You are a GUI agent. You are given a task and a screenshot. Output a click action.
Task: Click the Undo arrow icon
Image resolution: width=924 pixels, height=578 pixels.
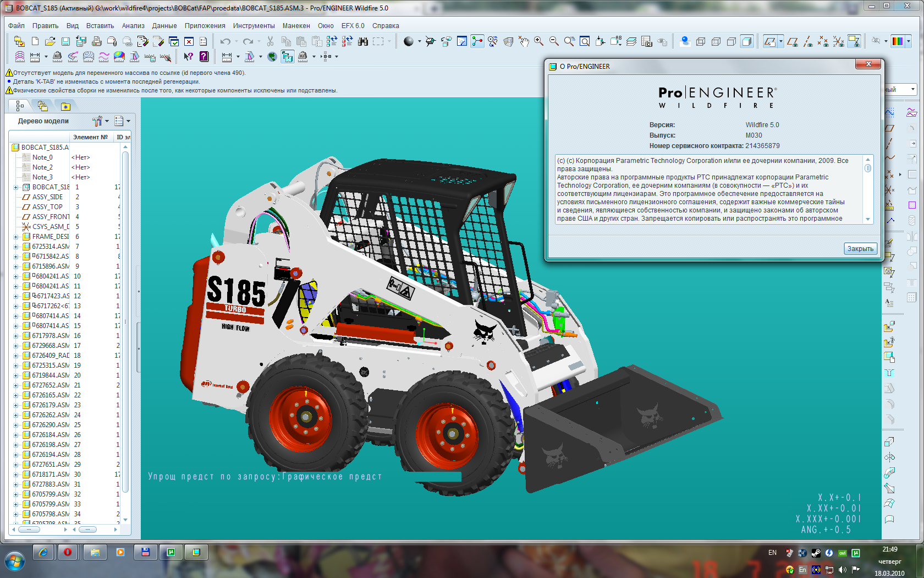click(225, 41)
